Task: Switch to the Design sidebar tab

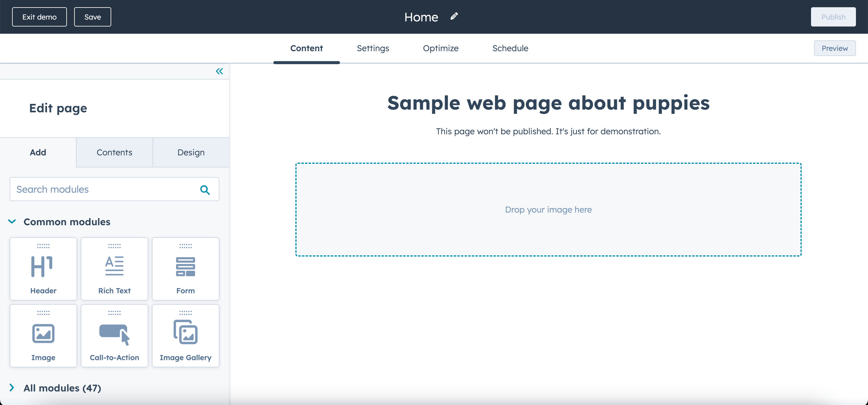Action: [191, 152]
